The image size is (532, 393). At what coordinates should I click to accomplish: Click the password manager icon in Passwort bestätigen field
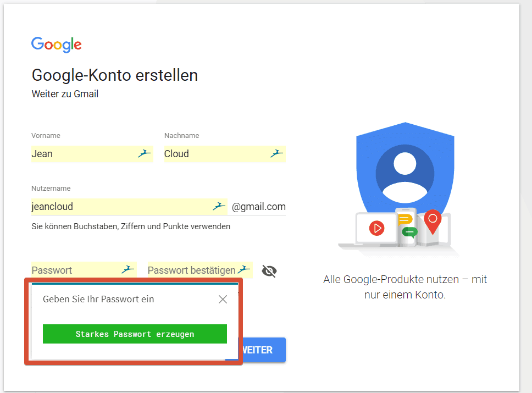click(244, 270)
